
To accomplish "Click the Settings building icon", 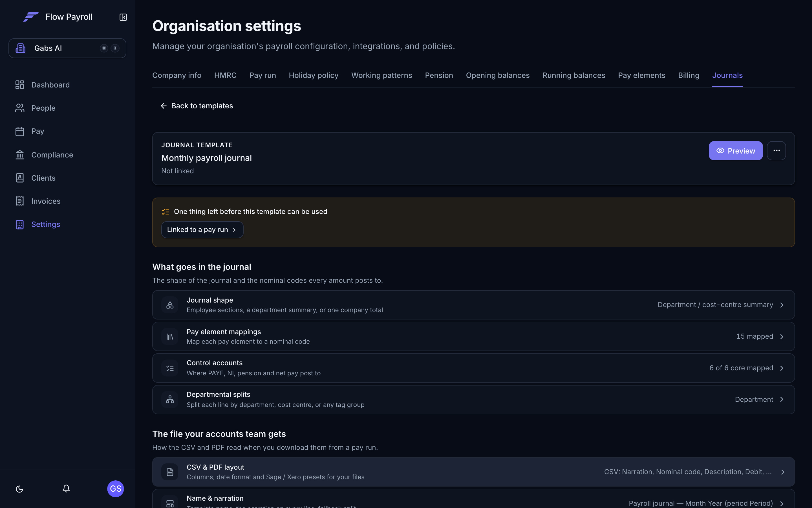I will pos(20,224).
